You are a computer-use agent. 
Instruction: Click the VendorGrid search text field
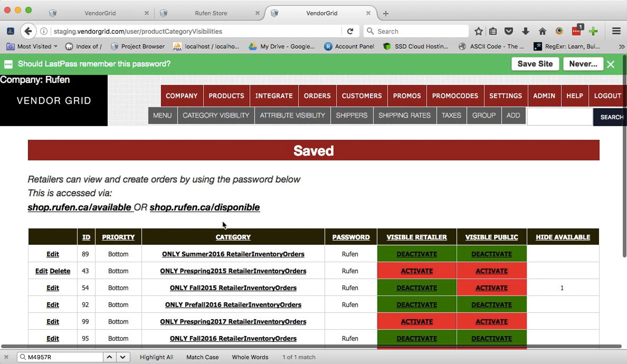pyautogui.click(x=560, y=117)
